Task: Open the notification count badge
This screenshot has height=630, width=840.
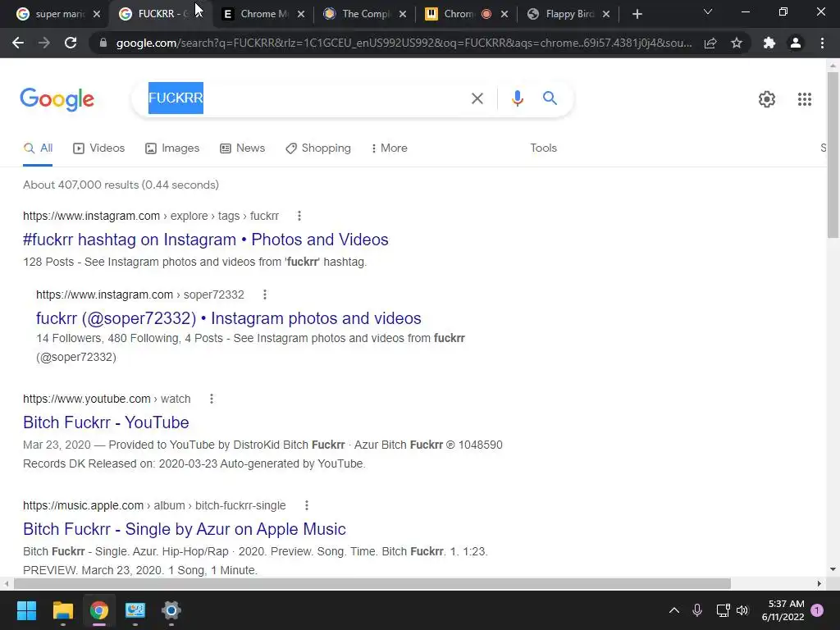Action: click(x=817, y=610)
